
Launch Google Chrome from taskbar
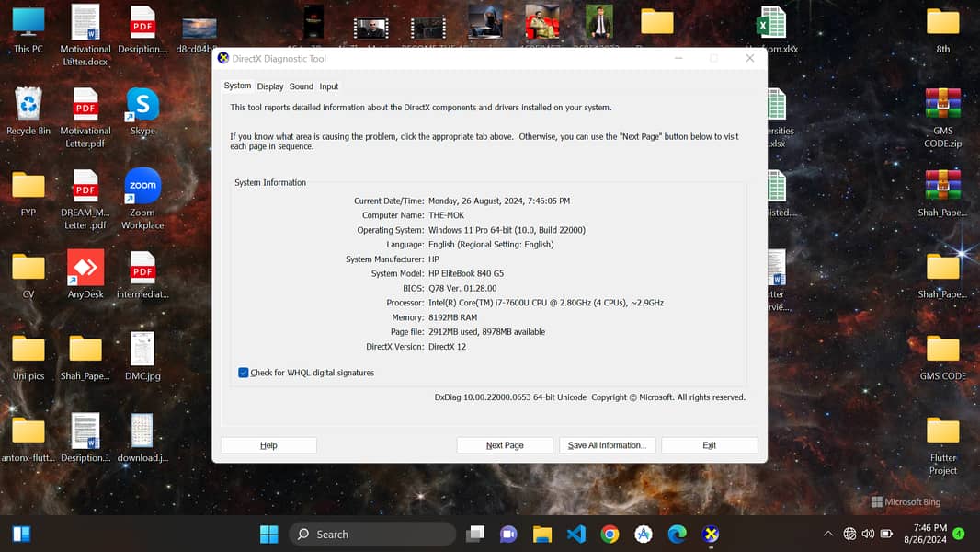coord(610,534)
